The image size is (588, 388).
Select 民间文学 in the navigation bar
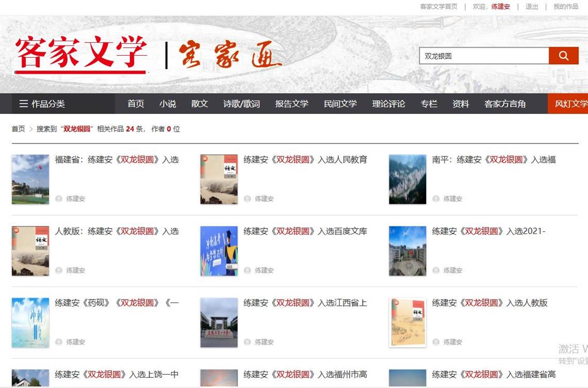point(340,104)
